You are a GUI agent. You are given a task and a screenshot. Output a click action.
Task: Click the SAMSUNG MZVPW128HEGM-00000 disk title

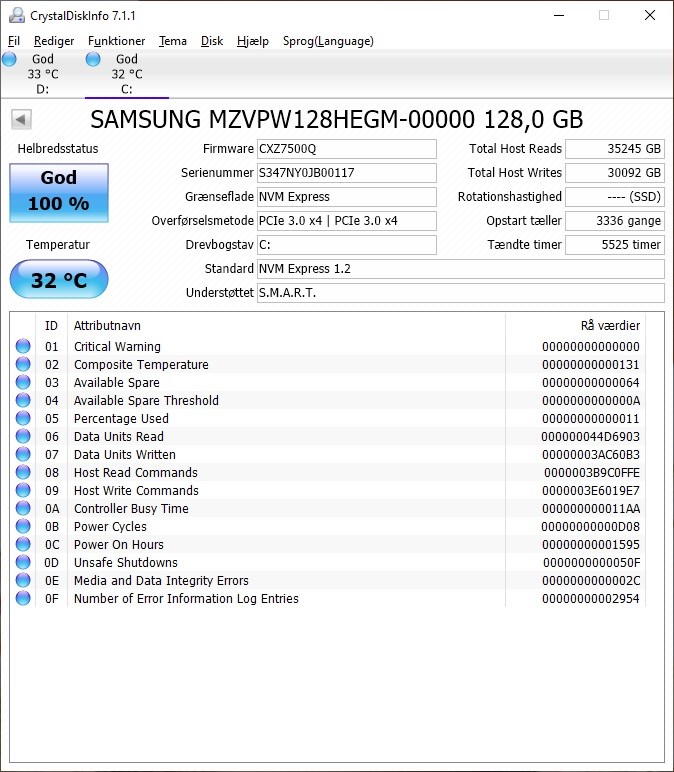[x=337, y=120]
